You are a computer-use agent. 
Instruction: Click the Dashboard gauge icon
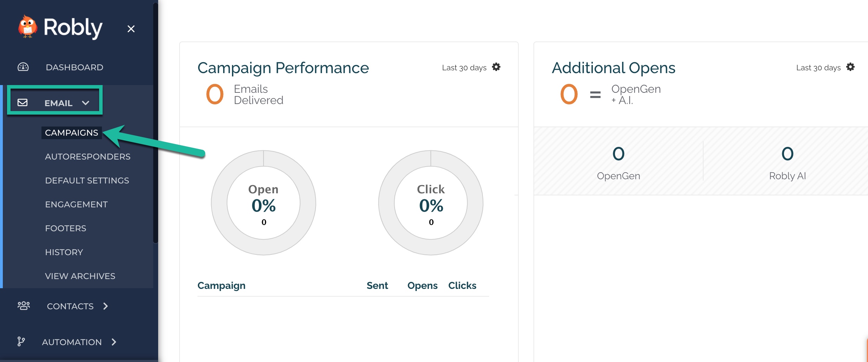[x=23, y=67]
